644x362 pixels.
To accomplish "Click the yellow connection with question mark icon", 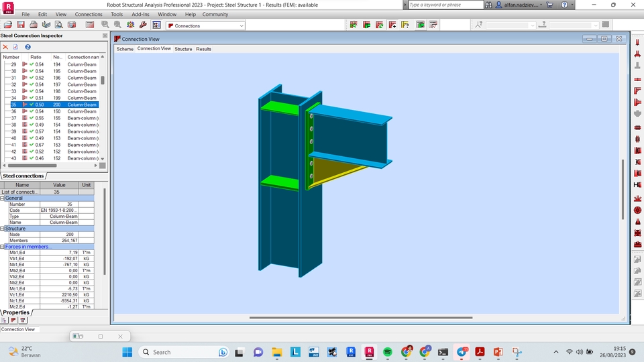I will 405,25.
